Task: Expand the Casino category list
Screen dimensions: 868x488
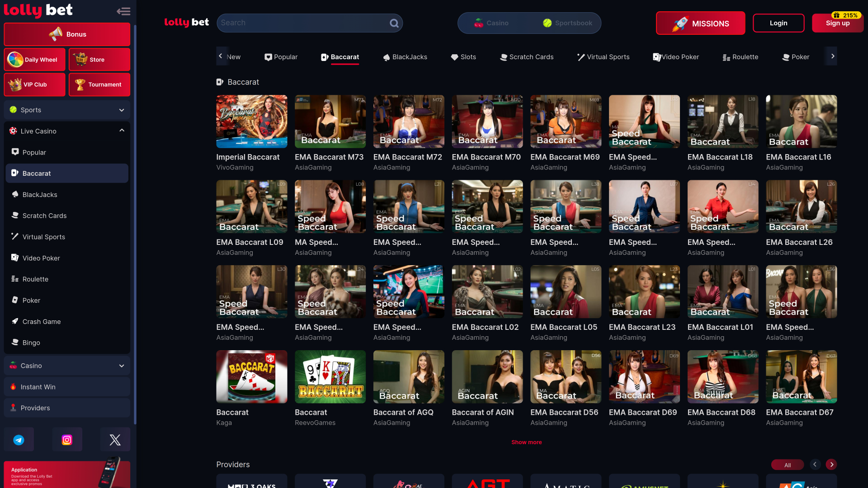Action: point(121,366)
